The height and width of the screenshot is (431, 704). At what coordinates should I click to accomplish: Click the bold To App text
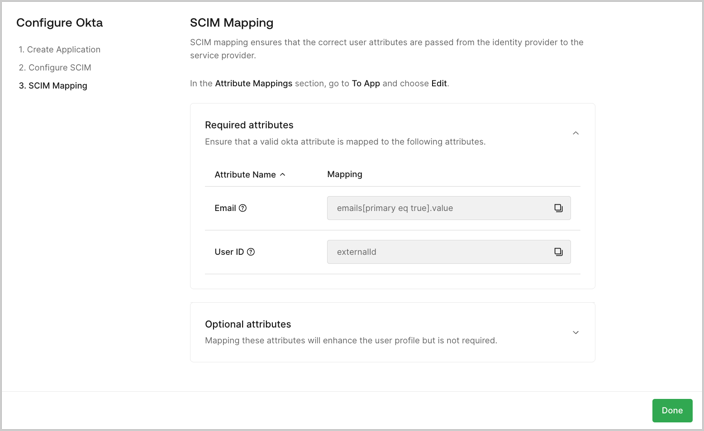366,84
